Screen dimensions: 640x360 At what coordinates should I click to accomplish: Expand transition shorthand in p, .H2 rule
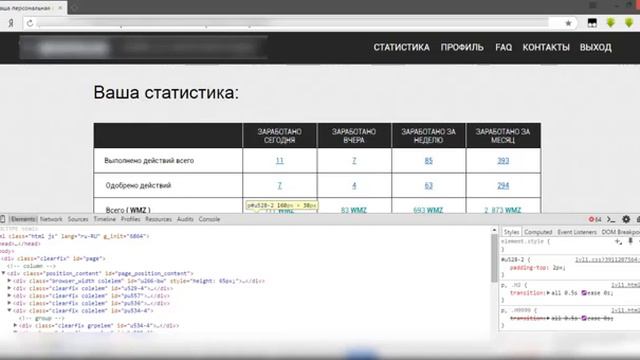tap(548, 293)
